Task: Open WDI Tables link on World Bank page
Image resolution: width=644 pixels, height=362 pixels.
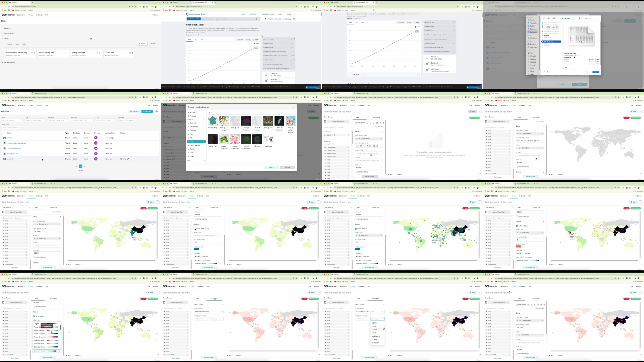Action: 435,69
